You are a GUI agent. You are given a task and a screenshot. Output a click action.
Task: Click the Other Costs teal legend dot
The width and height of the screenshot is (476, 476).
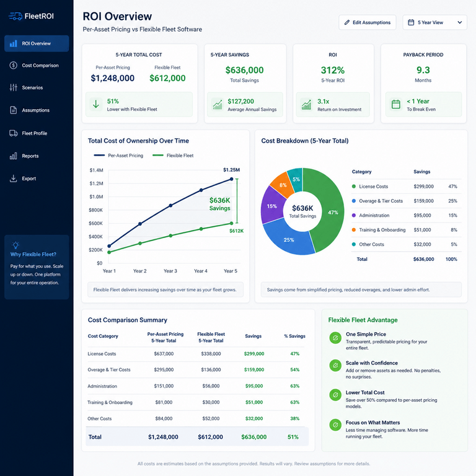(354, 244)
